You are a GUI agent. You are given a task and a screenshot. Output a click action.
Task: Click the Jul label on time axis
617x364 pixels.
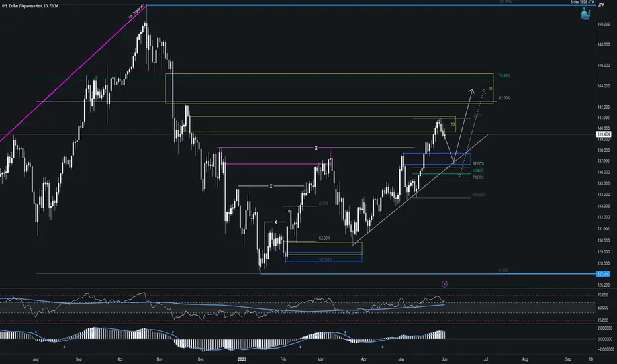tap(485, 359)
